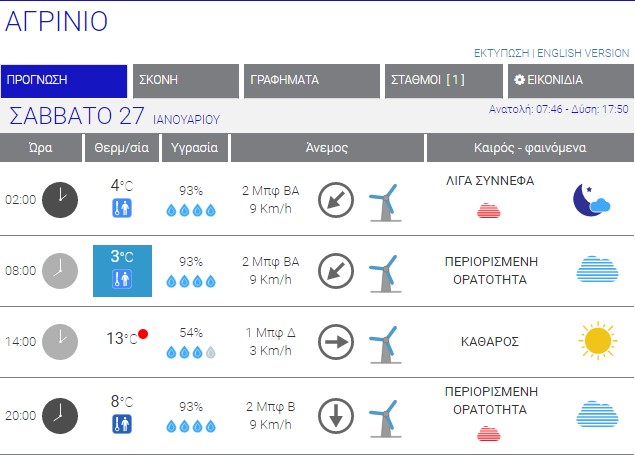Click the highlighted 3°C temperature cell
The height and width of the screenshot is (455, 635).
(122, 270)
